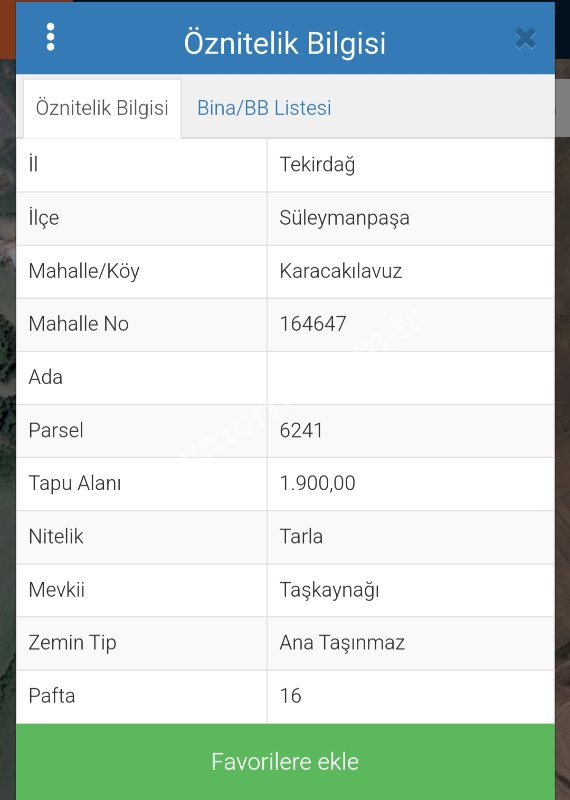Image resolution: width=570 pixels, height=800 pixels.
Task: Select the Ana Taşınmaz value
Action: tap(342, 643)
